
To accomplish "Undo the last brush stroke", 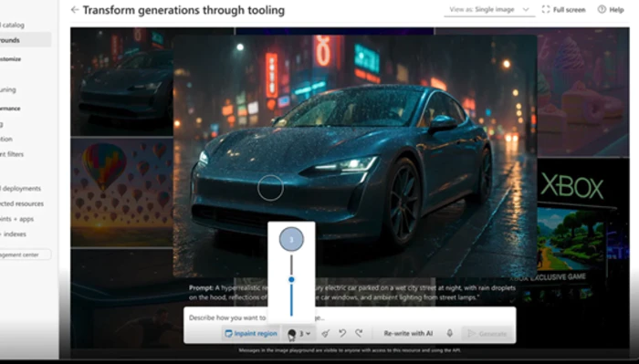I will pyautogui.click(x=342, y=334).
